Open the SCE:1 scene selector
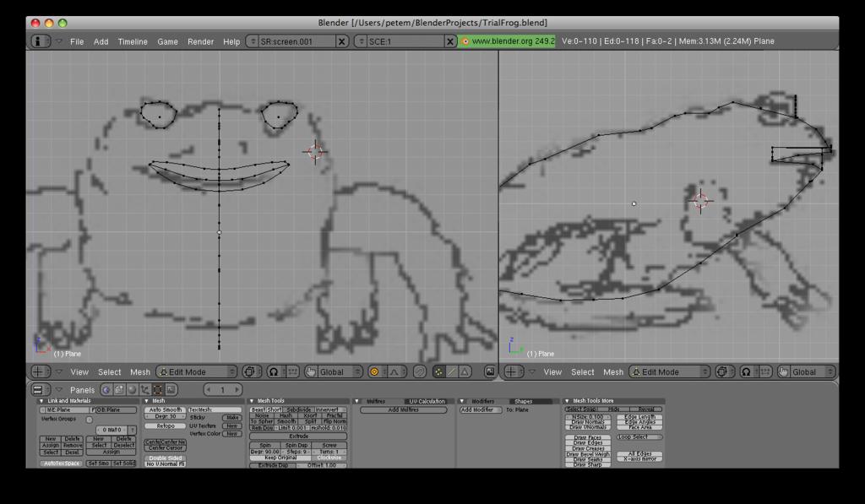The height and width of the screenshot is (504, 865). [x=360, y=41]
